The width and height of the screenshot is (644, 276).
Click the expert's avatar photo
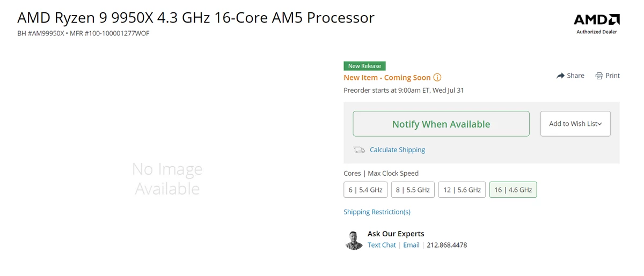click(354, 240)
